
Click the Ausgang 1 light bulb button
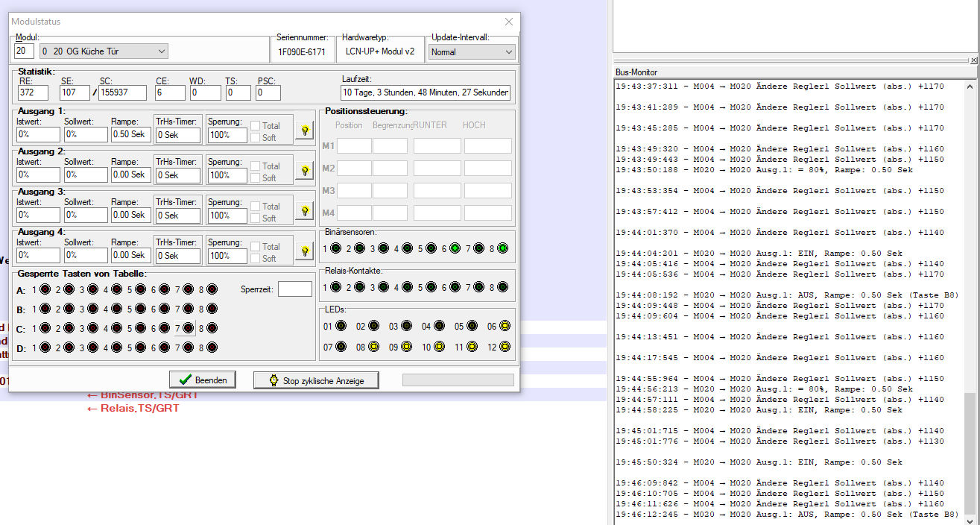(304, 131)
